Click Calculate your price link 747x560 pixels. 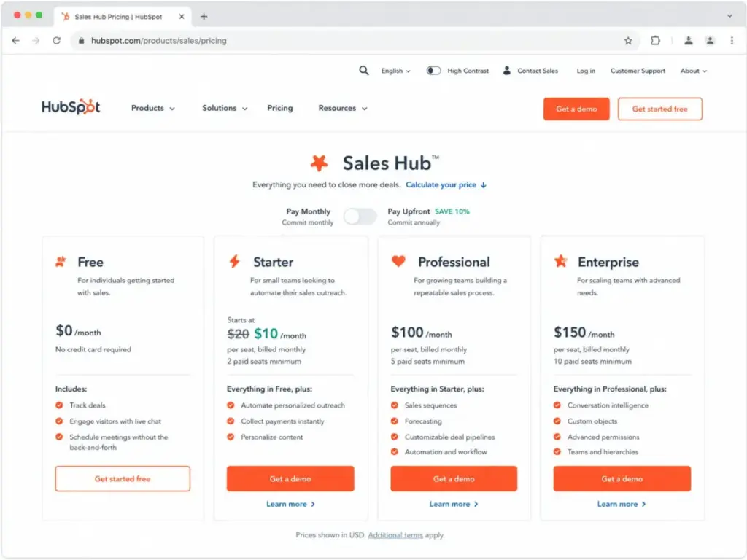pos(446,184)
